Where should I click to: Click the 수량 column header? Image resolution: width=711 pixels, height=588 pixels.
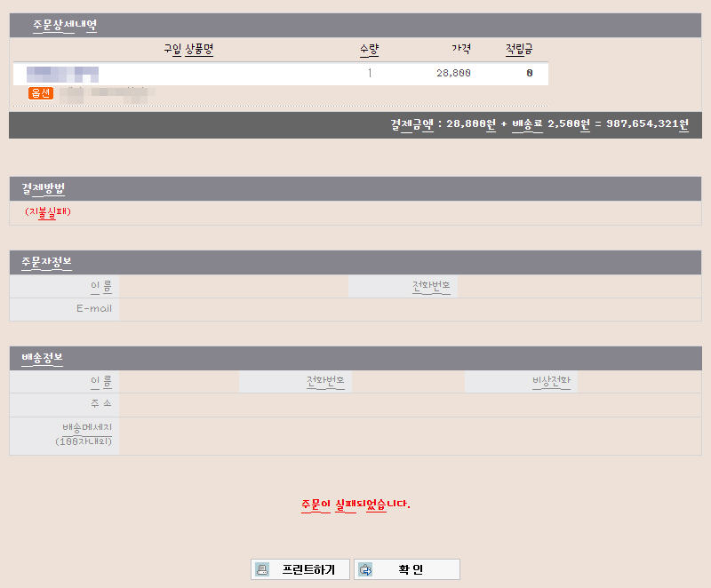369,49
